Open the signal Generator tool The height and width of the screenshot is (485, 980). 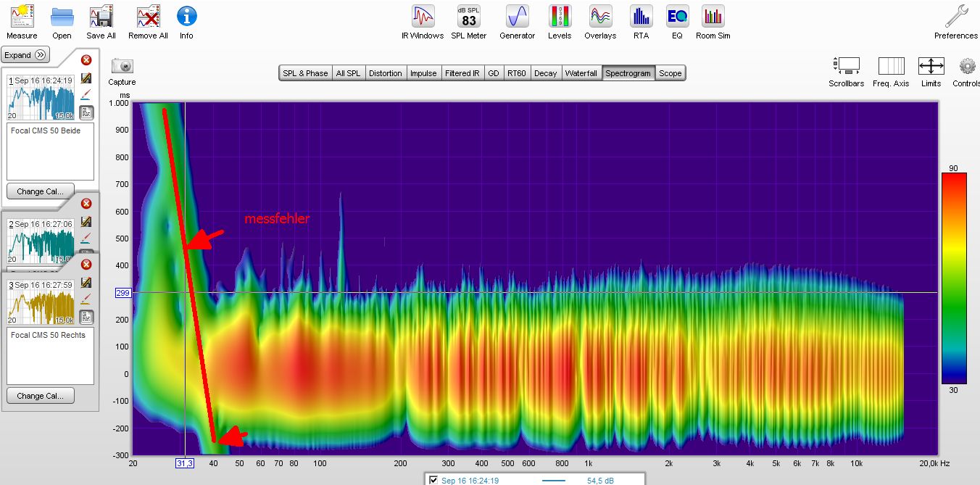point(518,16)
